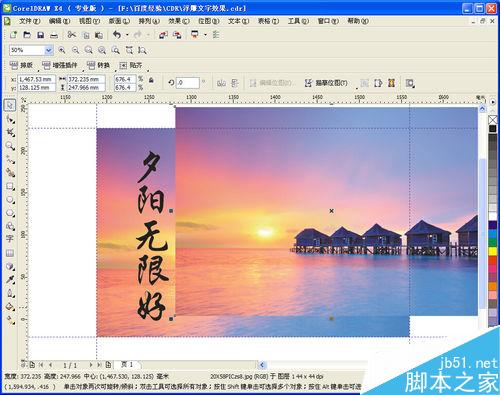Open the Undo history dropdown arrow
This screenshot has width=500, height=395.
[127, 35]
